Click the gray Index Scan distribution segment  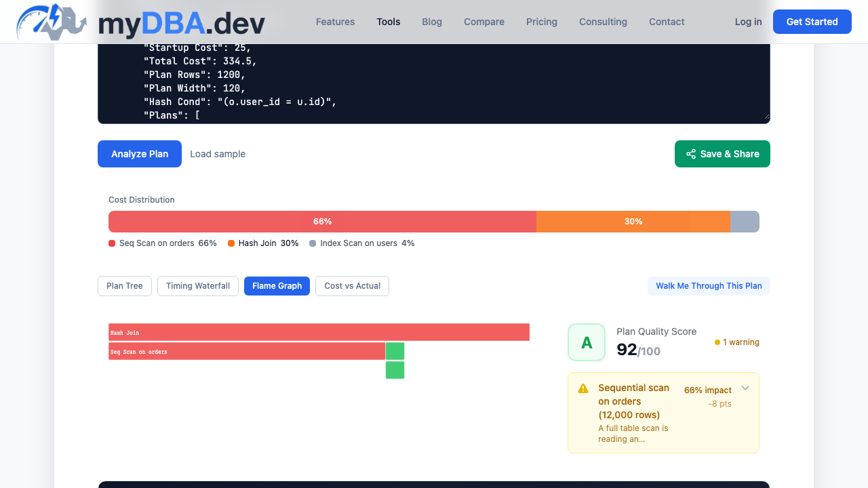pos(745,222)
